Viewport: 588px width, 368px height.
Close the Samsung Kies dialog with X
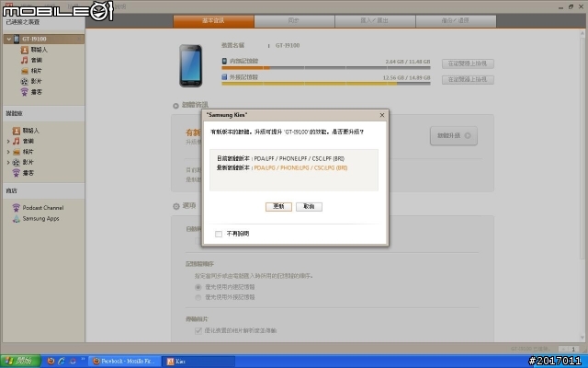click(x=382, y=115)
